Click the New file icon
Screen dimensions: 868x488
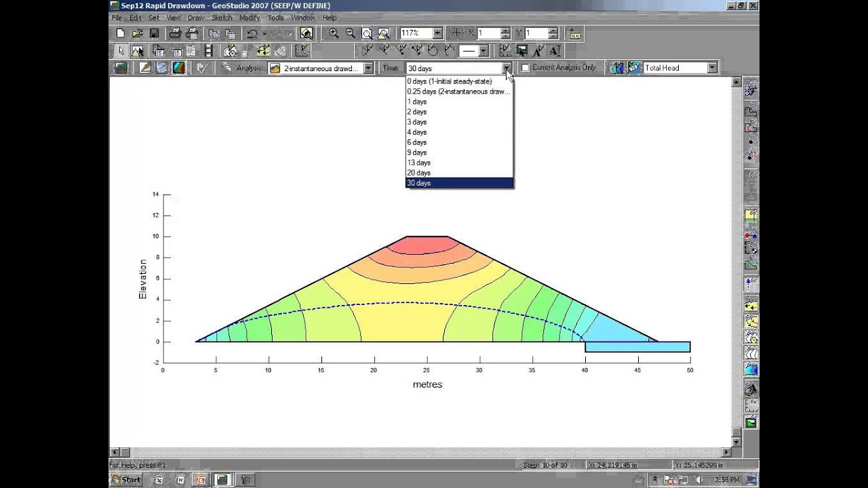(x=121, y=33)
